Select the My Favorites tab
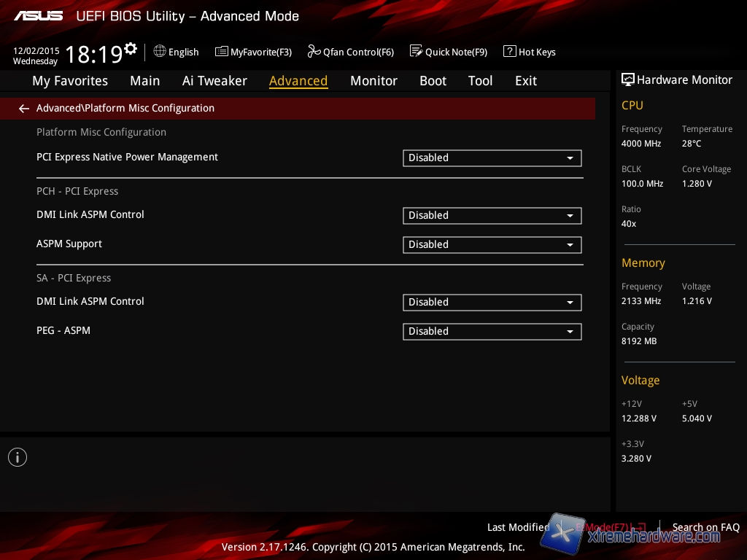 (x=70, y=81)
